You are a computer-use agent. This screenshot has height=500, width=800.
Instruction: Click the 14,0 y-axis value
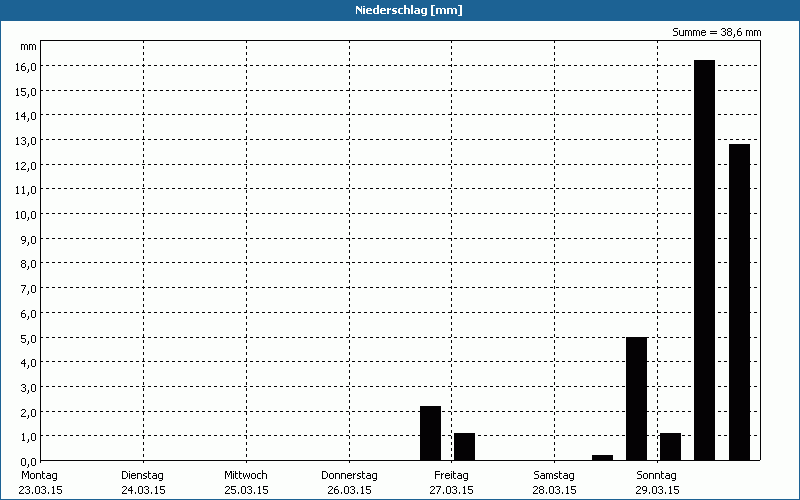27,116
